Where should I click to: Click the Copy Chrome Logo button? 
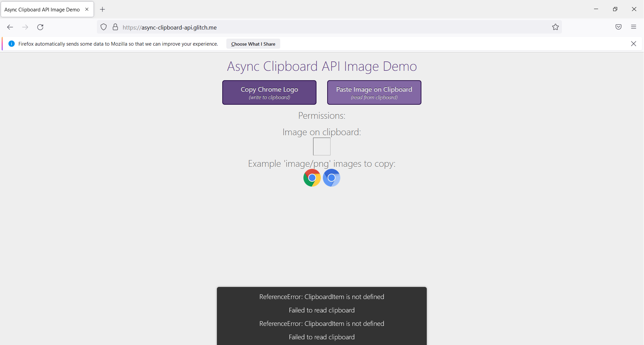click(269, 92)
